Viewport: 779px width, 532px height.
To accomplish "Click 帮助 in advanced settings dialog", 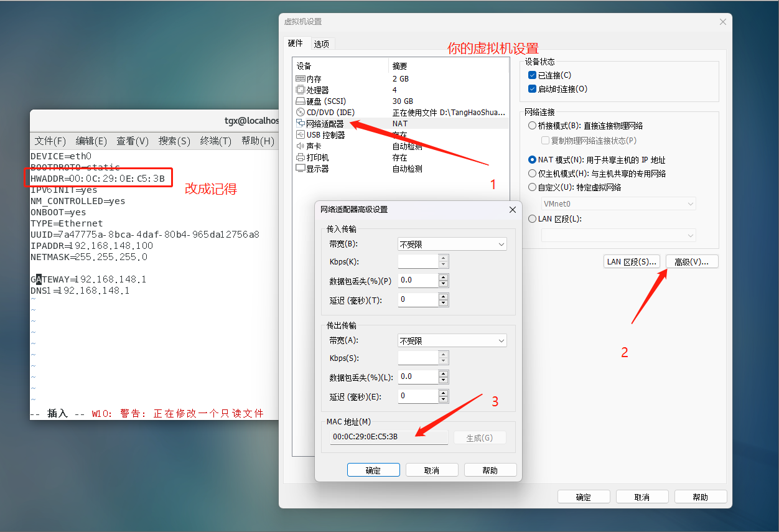I will pyautogui.click(x=490, y=470).
